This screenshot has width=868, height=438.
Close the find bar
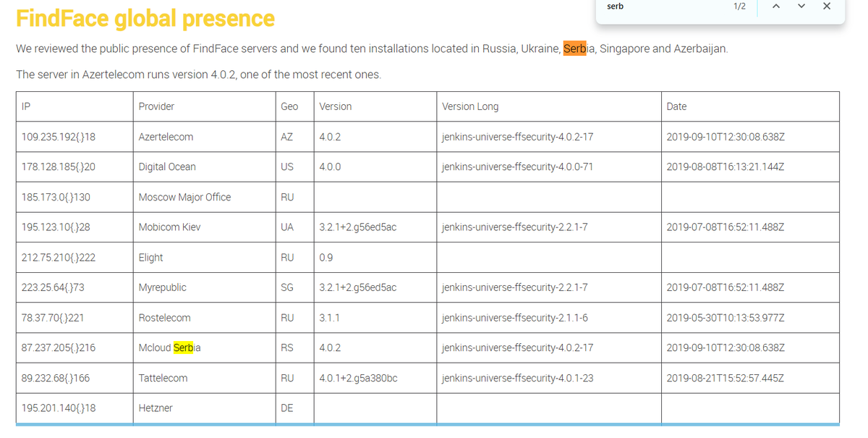click(827, 7)
